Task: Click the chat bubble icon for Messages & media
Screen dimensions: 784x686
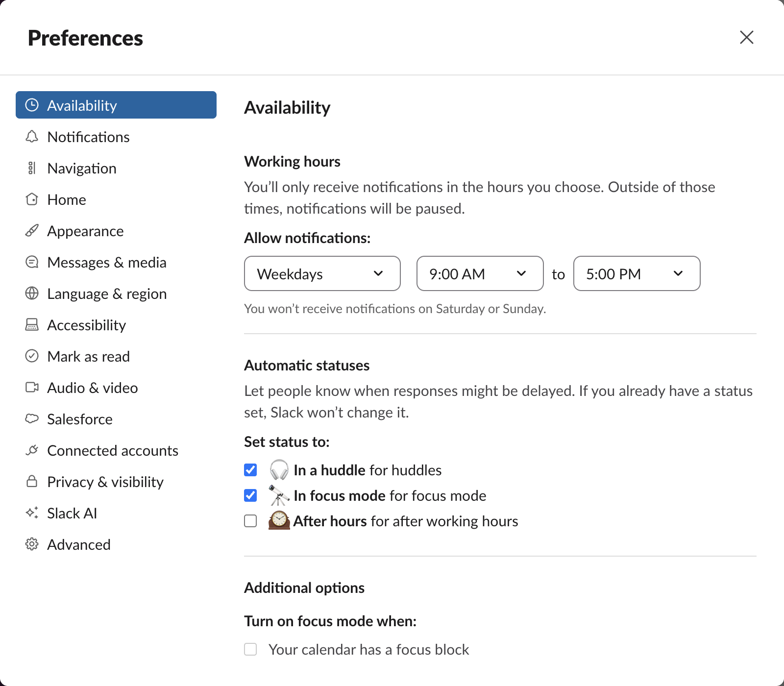Action: 32,262
